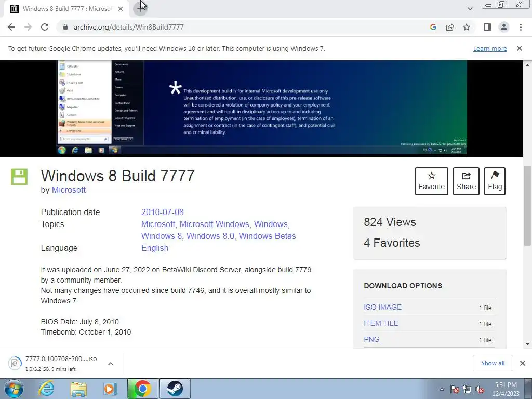Open Steam from the taskbar
The image size is (532, 399).
click(x=175, y=389)
